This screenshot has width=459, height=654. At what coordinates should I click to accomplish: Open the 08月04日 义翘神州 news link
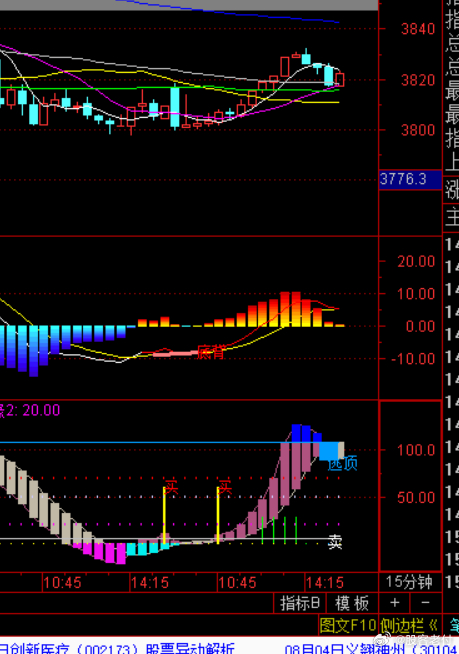tap(371, 649)
